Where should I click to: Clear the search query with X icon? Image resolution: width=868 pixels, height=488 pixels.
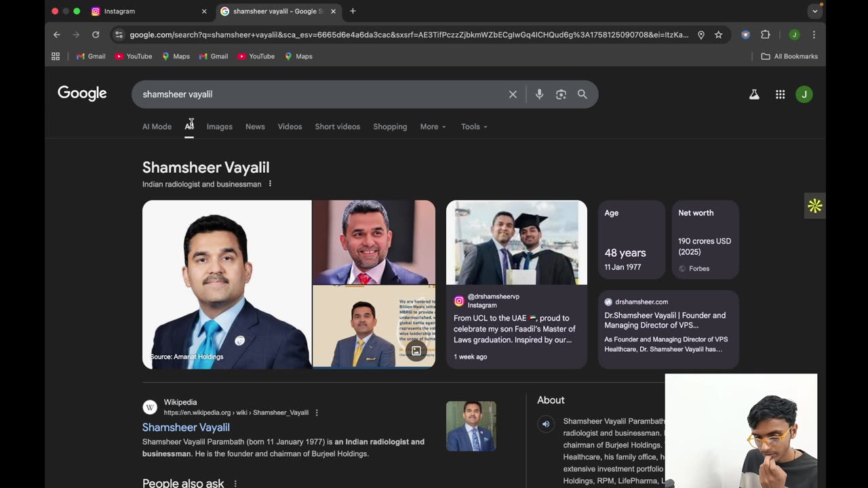click(513, 94)
